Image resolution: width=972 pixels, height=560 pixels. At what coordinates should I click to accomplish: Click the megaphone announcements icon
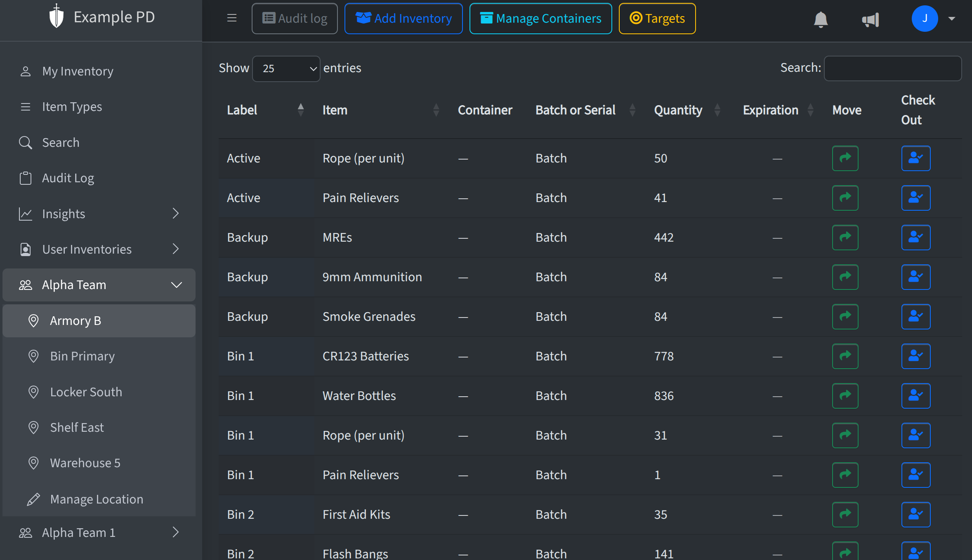click(x=871, y=19)
